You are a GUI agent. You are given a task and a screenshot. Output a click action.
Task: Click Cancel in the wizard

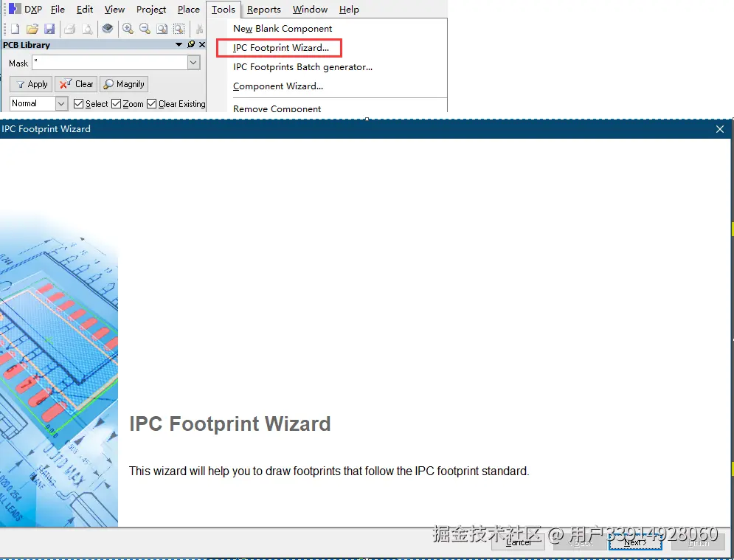pyautogui.click(x=518, y=542)
